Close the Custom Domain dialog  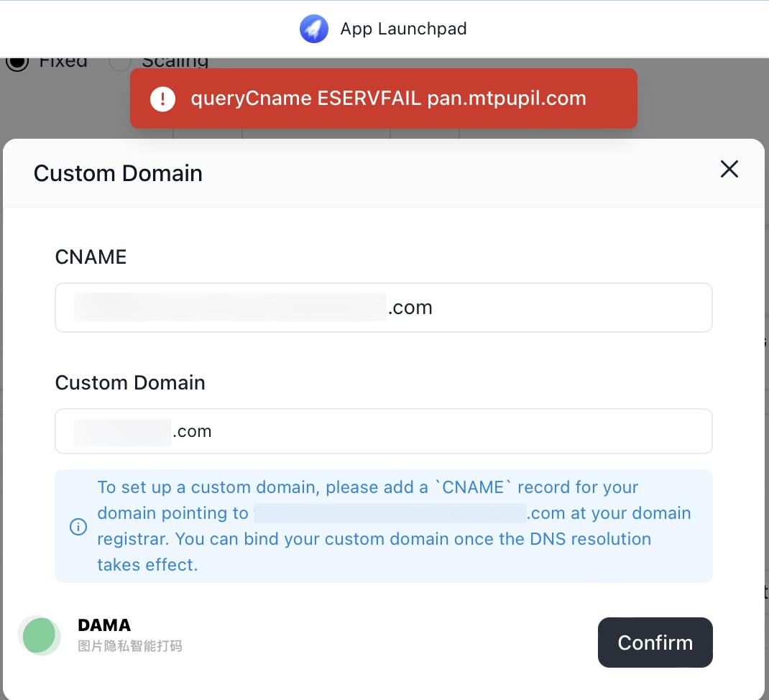pyautogui.click(x=729, y=169)
